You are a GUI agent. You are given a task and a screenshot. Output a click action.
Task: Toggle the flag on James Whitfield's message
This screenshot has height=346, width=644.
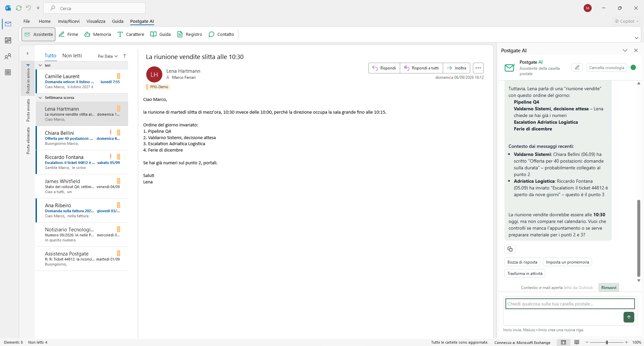[x=118, y=181]
